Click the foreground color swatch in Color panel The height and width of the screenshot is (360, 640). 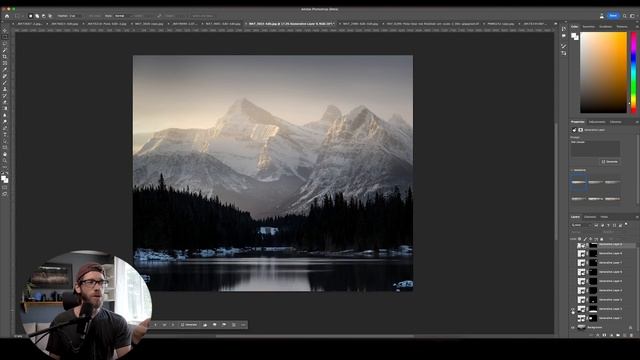(x=574, y=36)
